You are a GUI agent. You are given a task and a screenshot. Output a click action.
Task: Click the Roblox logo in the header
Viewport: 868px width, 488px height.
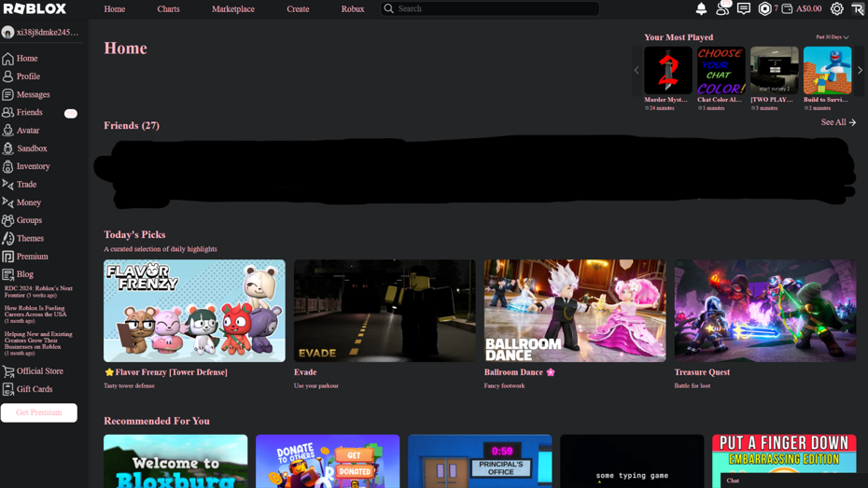35,8
